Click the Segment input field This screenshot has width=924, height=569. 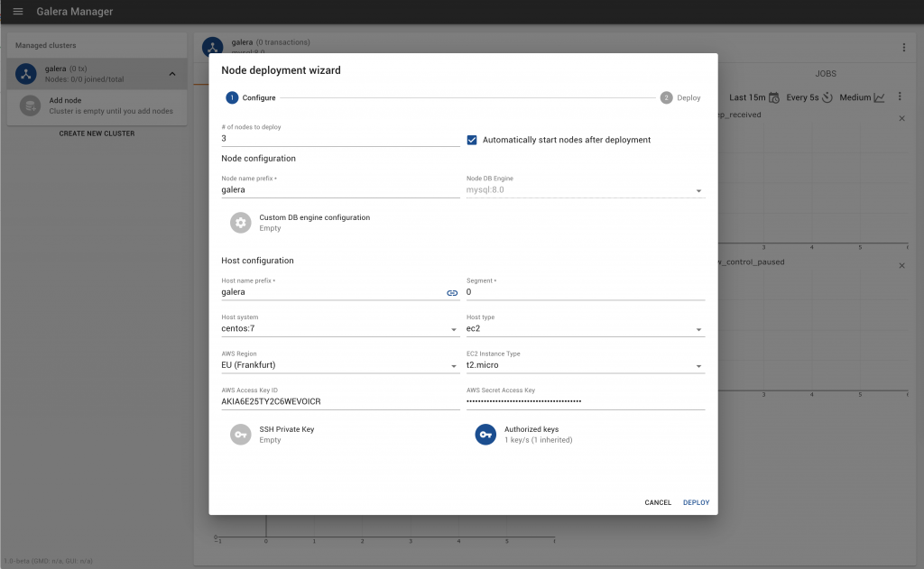[x=585, y=293]
